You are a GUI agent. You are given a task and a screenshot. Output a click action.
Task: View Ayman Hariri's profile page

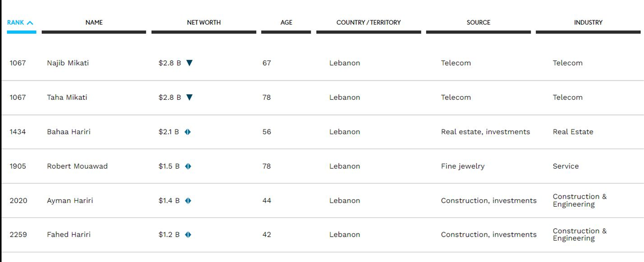69,200
